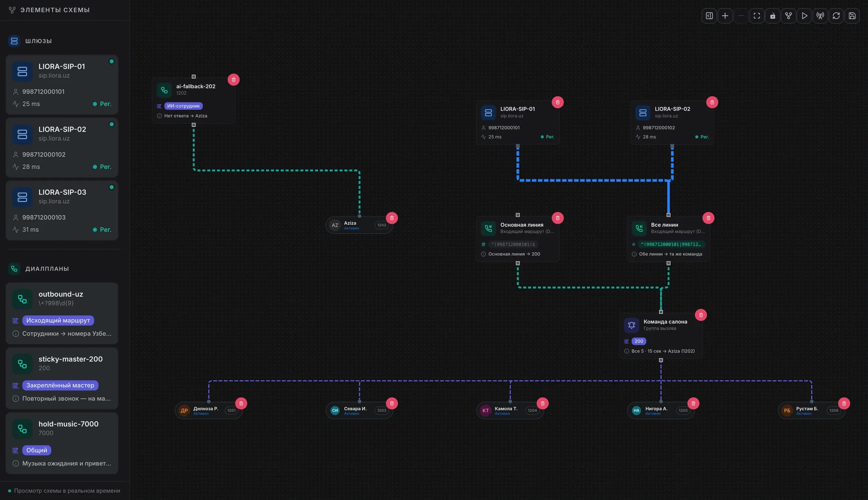Fit the scheme to view with the frame icon

pyautogui.click(x=757, y=16)
